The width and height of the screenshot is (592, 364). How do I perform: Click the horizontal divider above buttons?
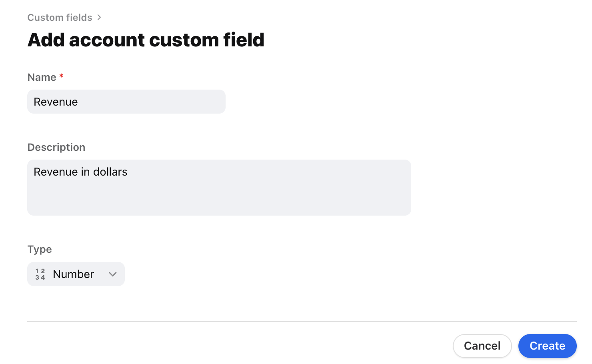click(x=302, y=322)
